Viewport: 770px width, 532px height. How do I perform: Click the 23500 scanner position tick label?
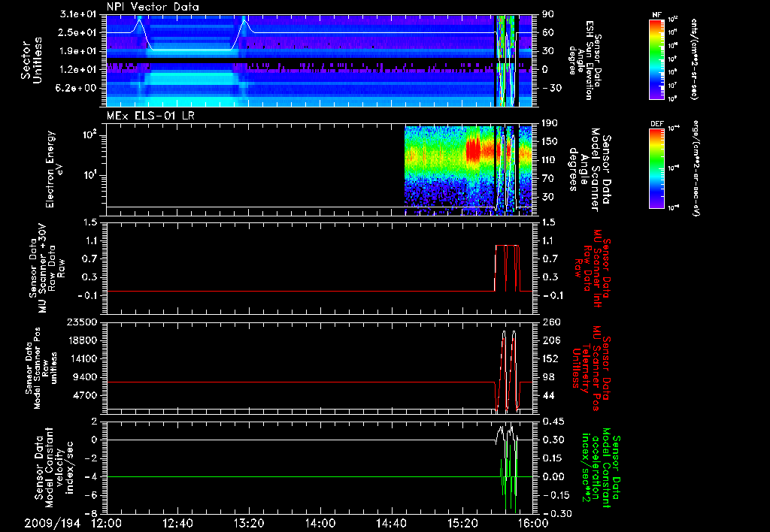point(81,322)
